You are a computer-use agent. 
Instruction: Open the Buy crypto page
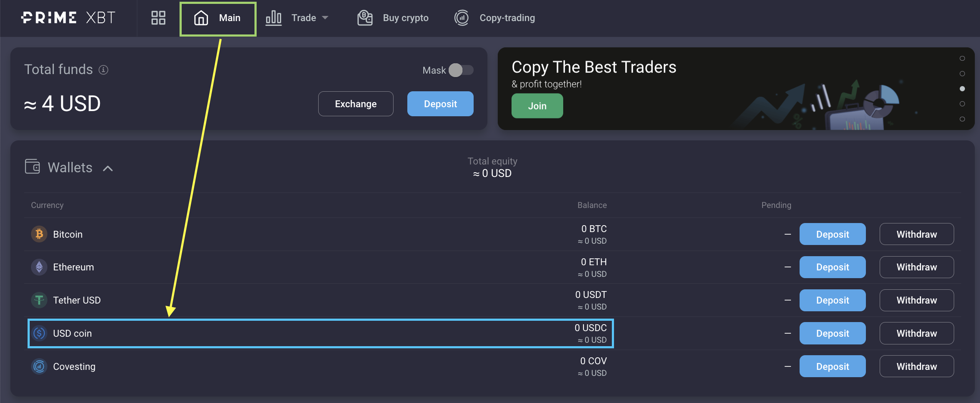[x=393, y=18]
